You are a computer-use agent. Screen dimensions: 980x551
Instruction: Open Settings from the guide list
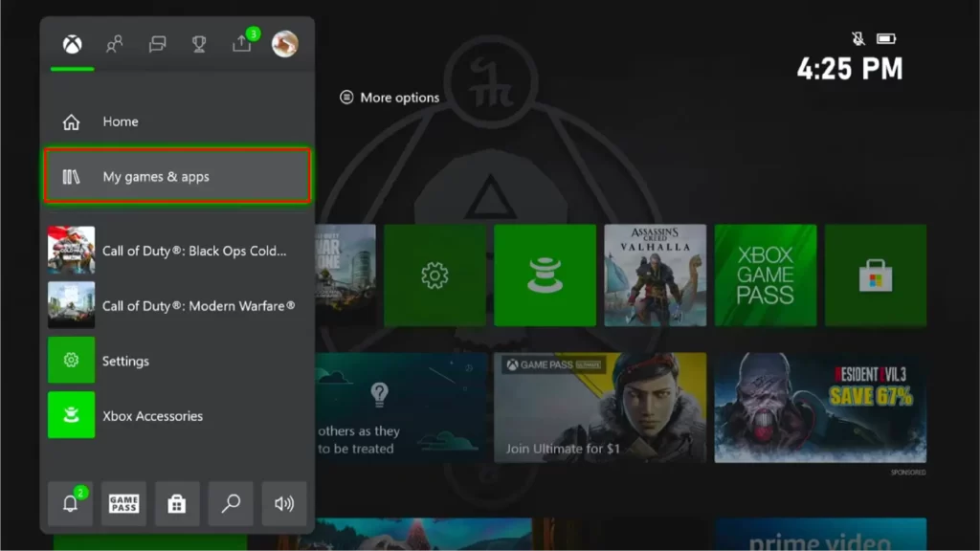click(177, 361)
